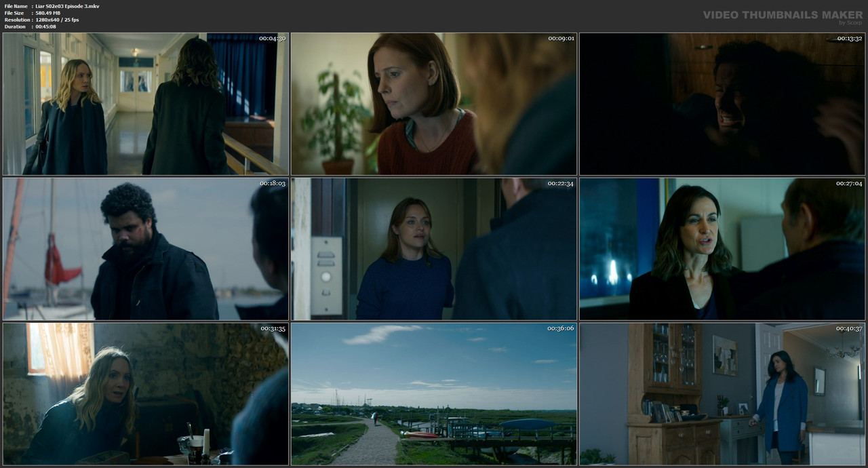Click the file name 'Liar S02e03 Episode 3.mkv'

point(67,6)
